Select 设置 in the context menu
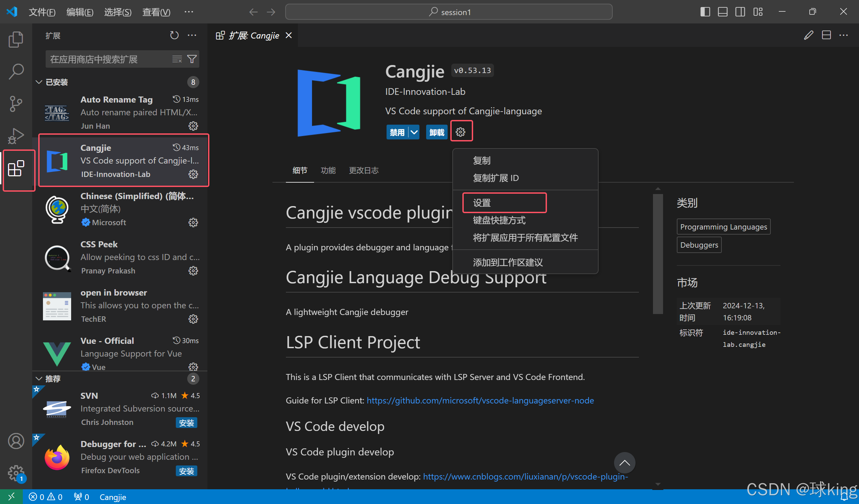Image resolution: width=859 pixels, height=504 pixels. 482,203
